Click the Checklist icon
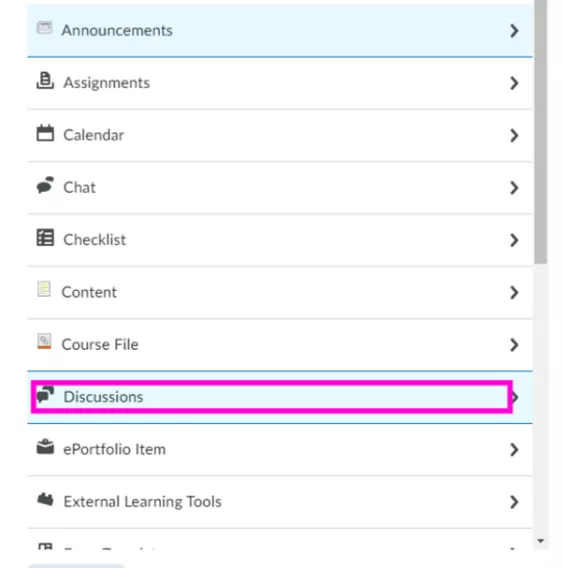The height and width of the screenshot is (568, 563). click(45, 238)
